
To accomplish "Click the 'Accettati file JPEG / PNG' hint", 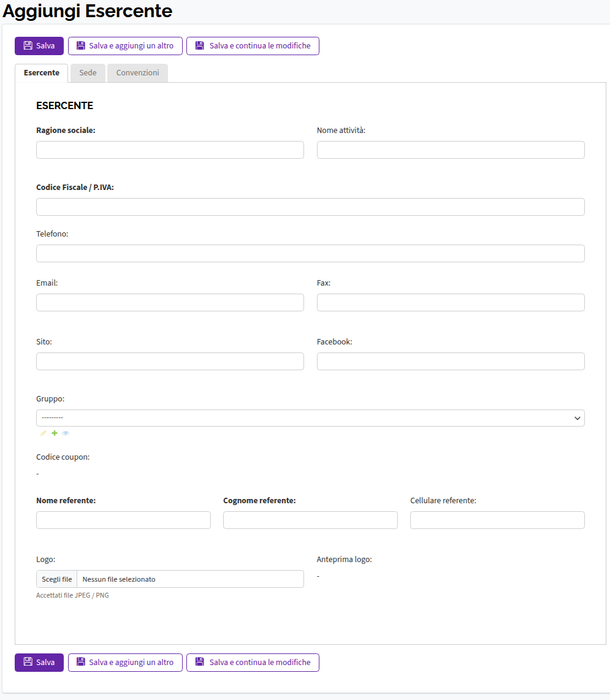I will point(72,595).
